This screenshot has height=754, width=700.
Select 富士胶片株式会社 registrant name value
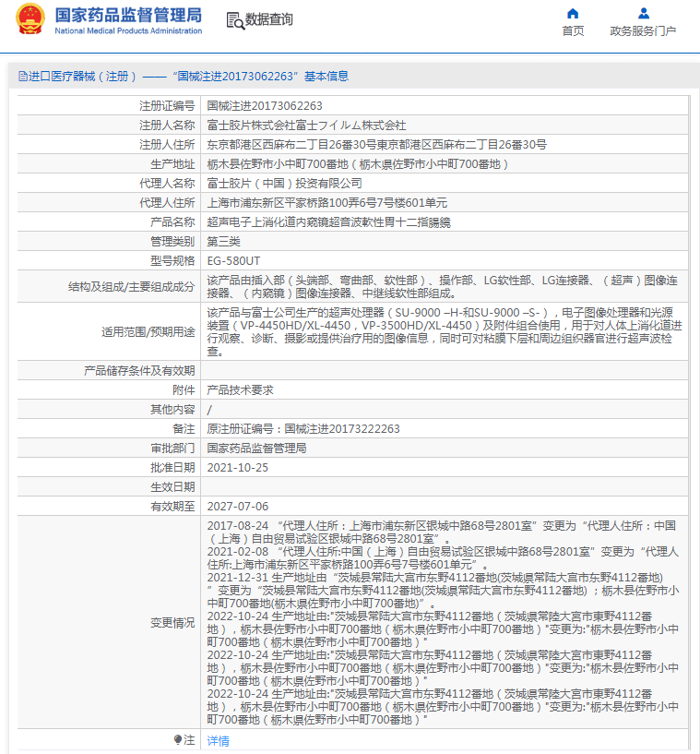306,126
